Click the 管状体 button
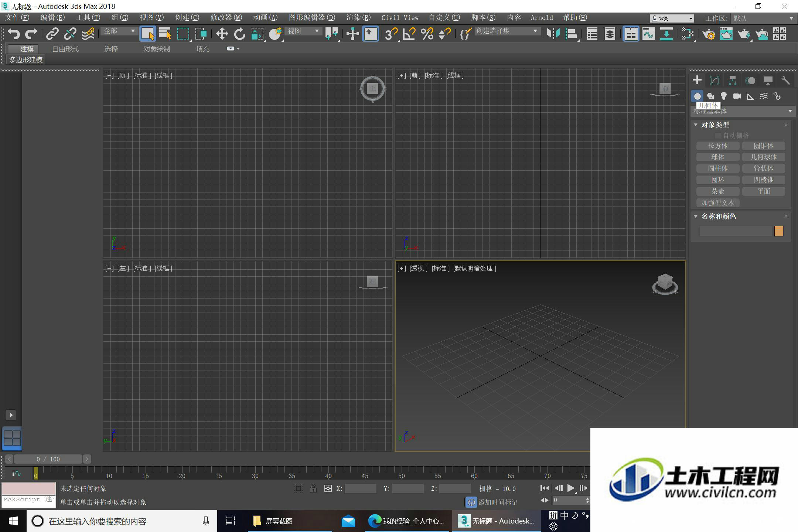The width and height of the screenshot is (798, 532). click(x=764, y=168)
